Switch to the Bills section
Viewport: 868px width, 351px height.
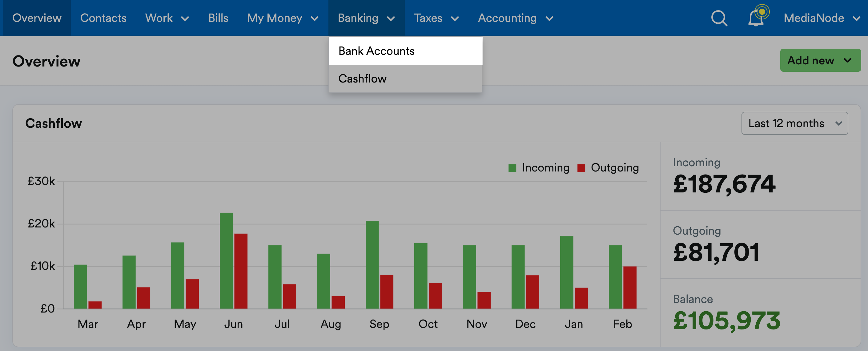point(218,18)
